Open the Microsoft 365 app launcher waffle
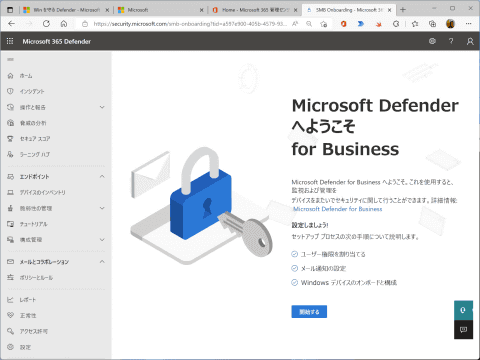Image resolution: width=480 pixels, height=360 pixels. click(x=10, y=41)
